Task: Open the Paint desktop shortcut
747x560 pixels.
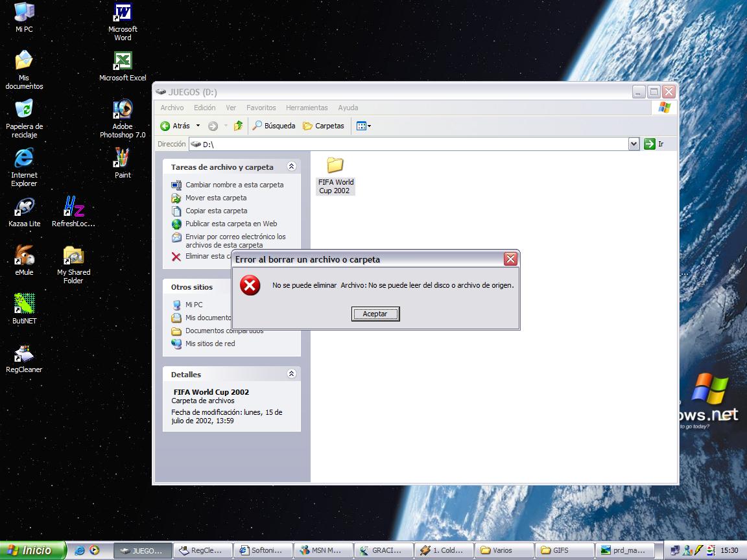Action: 123,163
